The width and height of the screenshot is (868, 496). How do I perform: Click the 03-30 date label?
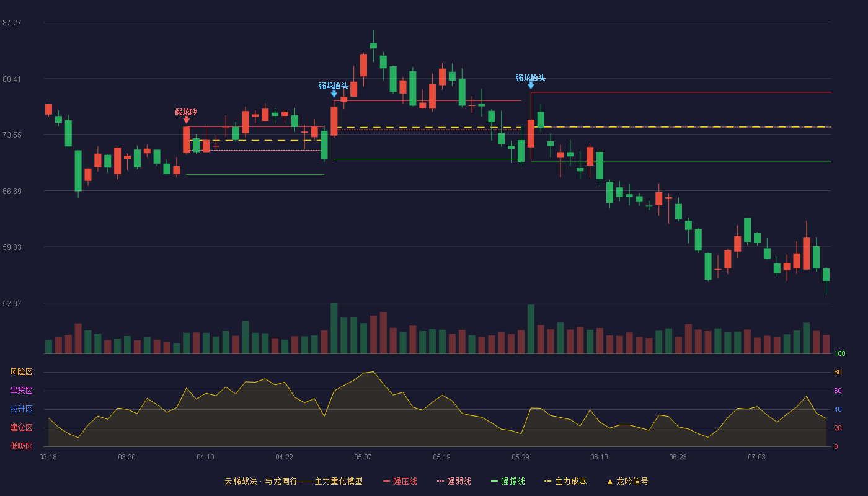tap(126, 457)
